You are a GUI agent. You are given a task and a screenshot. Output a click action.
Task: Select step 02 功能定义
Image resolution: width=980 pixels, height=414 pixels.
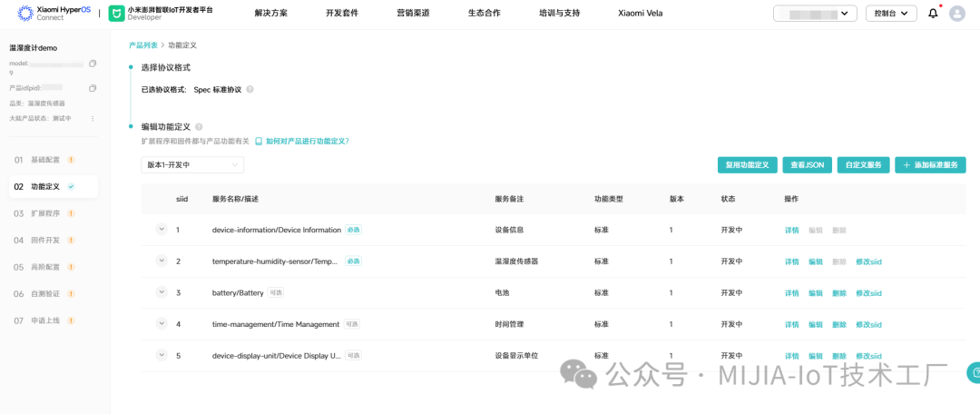54,186
